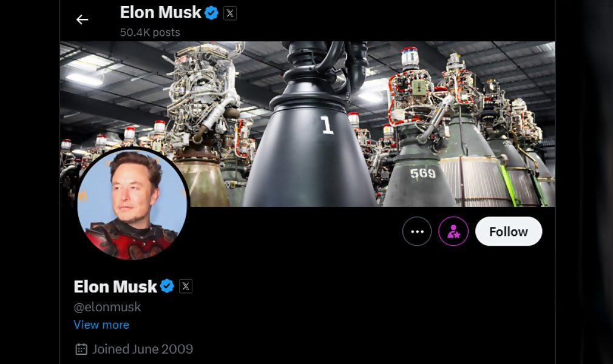Viewport: 613px width, 364px height.
Task: Click the bright ceiling light in banner
Action: pyautogui.click(x=85, y=79)
